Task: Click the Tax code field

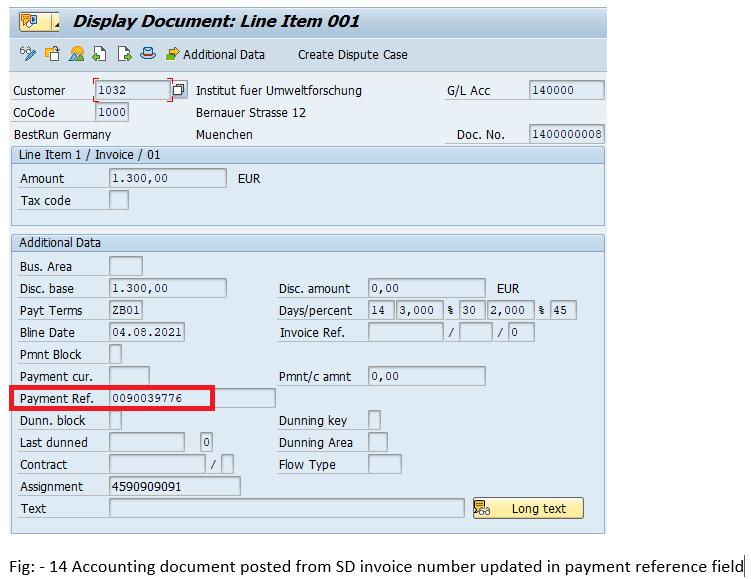Action: [x=119, y=200]
